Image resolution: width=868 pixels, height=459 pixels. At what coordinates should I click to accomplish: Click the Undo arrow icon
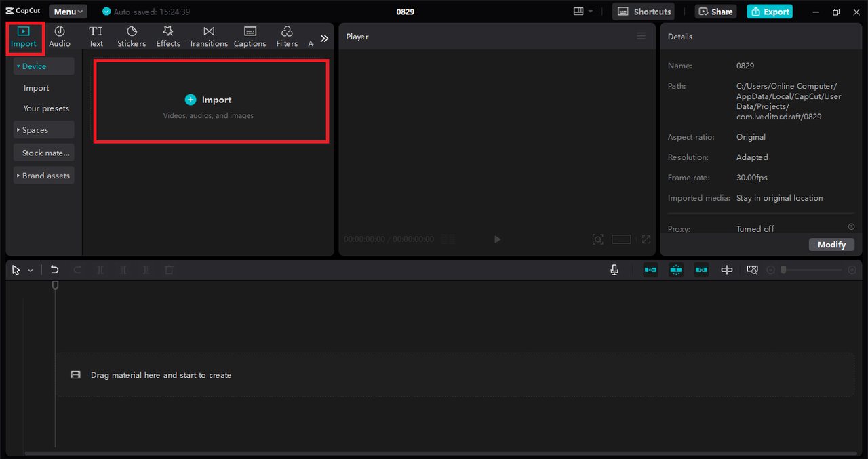click(x=55, y=270)
